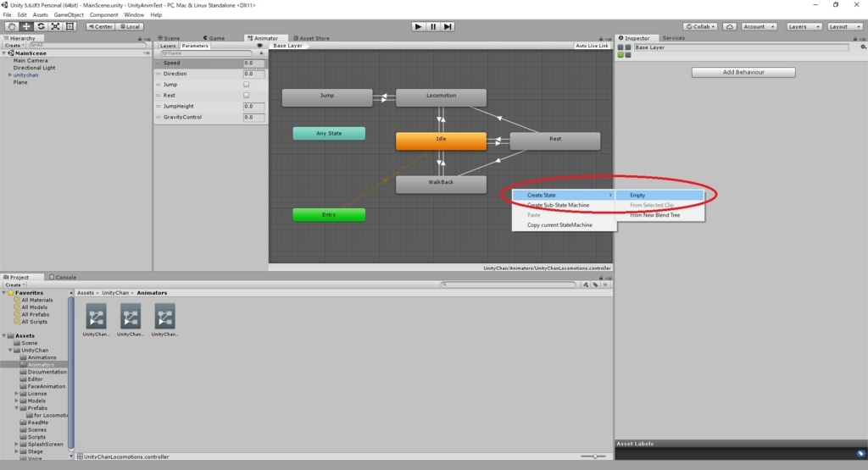Viewport: 868px width, 470px height.
Task: Switch to the Asset Store tab
Action: 311,38
